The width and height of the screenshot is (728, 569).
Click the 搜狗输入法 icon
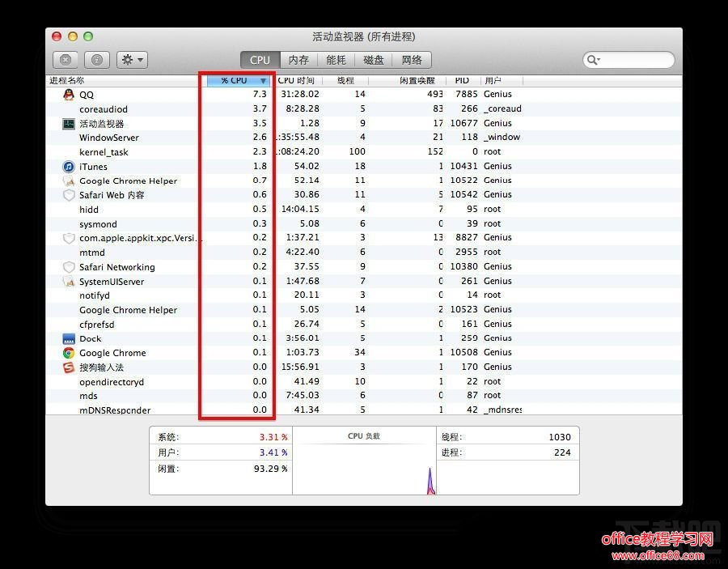tap(69, 367)
